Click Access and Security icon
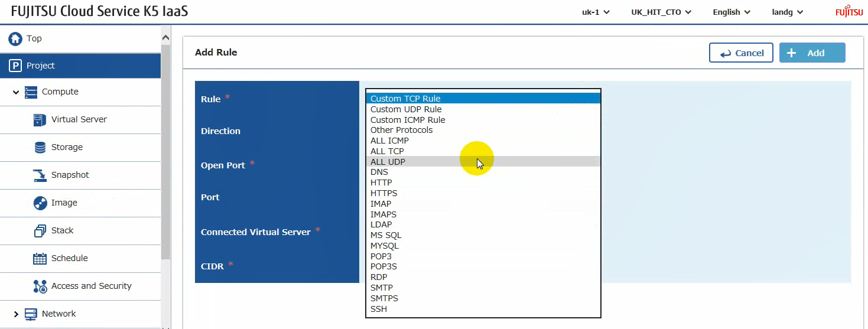The image size is (868, 329). (40, 286)
